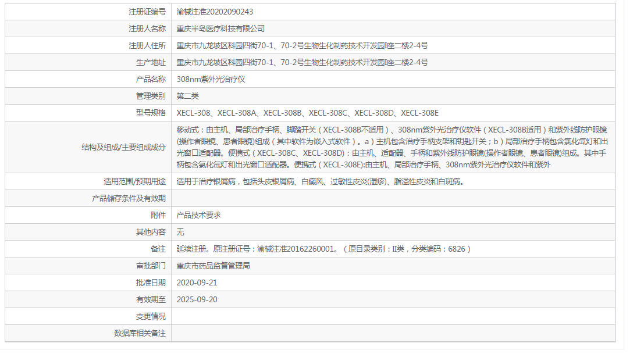The width and height of the screenshot is (644, 354).
Task: Click the 产品名称 label
Action: (x=151, y=79)
